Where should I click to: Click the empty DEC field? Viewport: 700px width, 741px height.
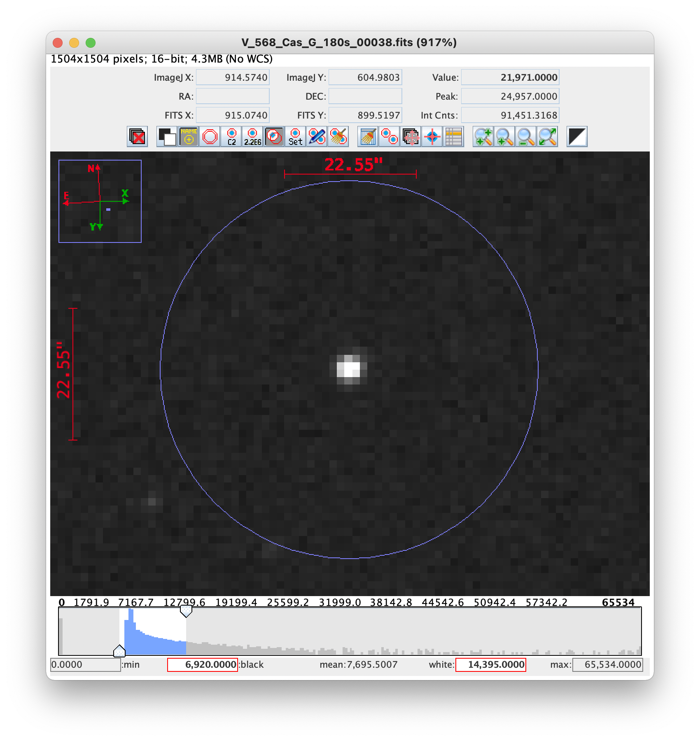coord(365,96)
